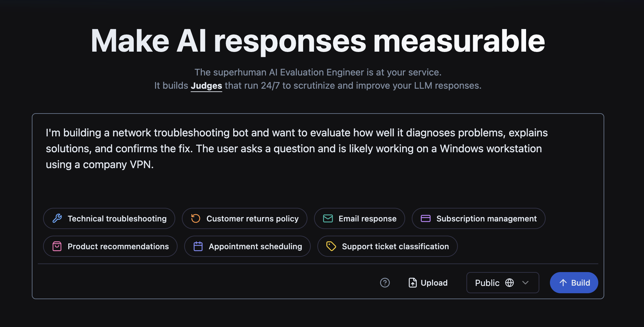Image resolution: width=644 pixels, height=327 pixels.
Task: Click the chevron beside Public
Action: coord(525,283)
